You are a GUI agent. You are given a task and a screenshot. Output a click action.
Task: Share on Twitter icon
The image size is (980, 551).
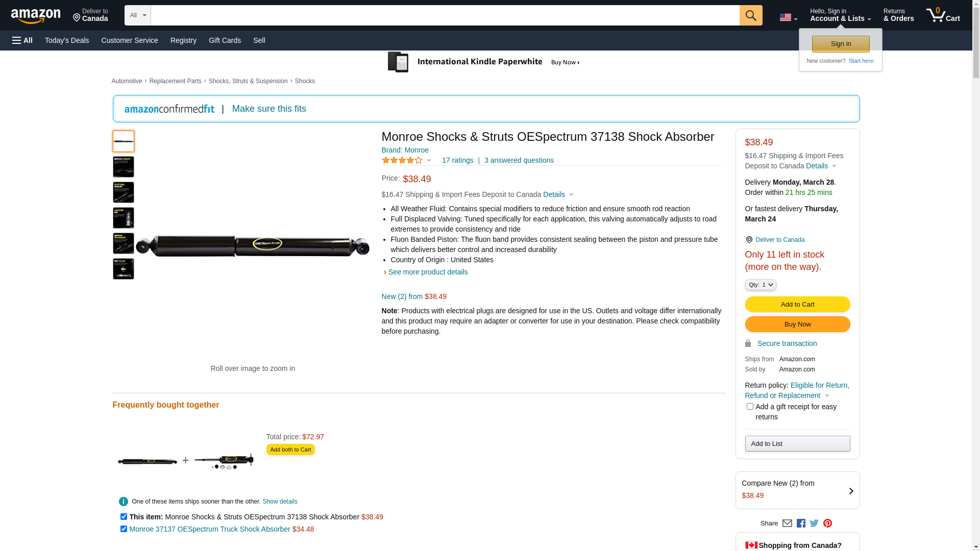click(x=814, y=523)
